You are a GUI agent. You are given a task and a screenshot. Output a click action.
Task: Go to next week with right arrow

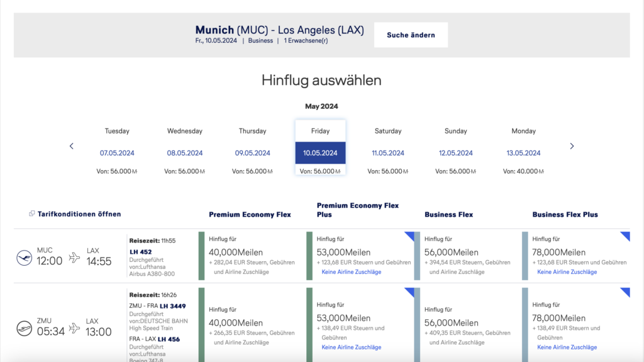pyautogui.click(x=572, y=146)
